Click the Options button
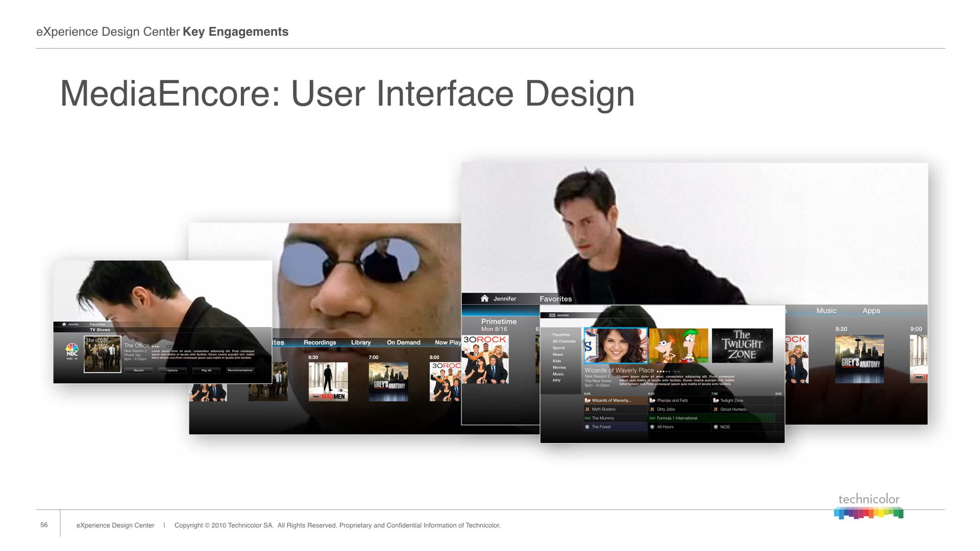Viewport: 980px width, 551px height. pos(173,370)
